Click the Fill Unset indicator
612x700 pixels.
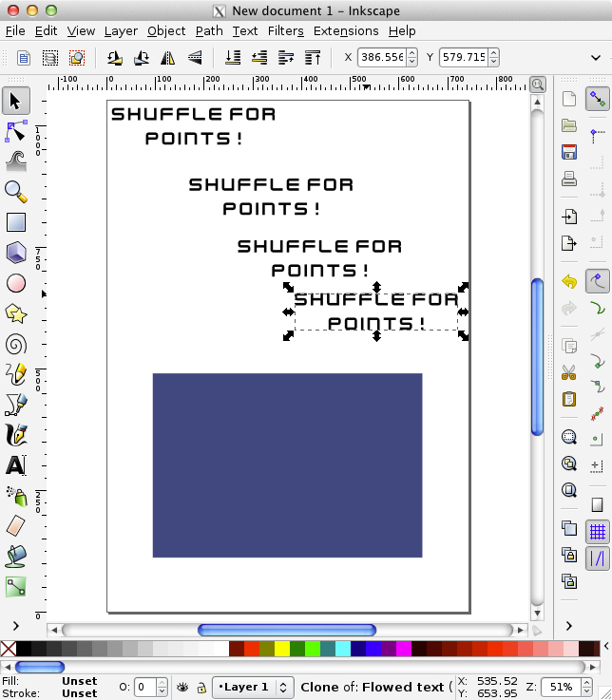coord(79,680)
